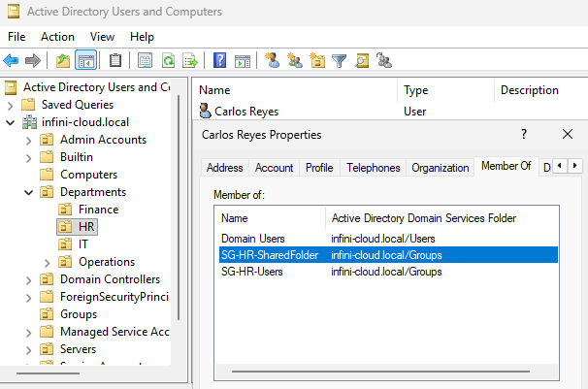Open the Action menu
This screenshot has height=389, width=588.
click(57, 37)
